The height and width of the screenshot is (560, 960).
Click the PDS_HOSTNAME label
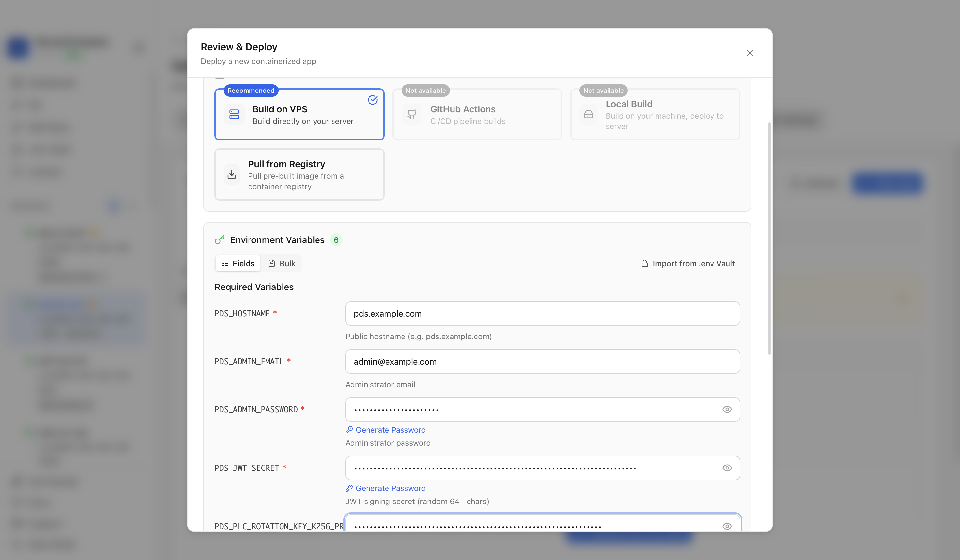242,314
